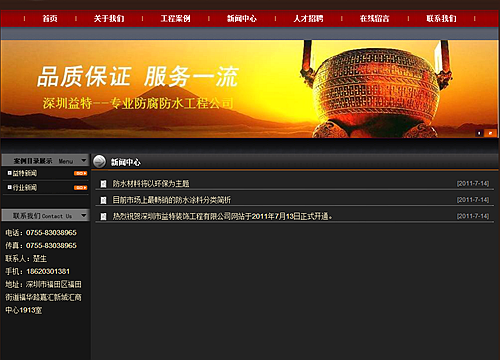Image resolution: width=500 pixels, height=360 pixels.
Task: Open 工程案例 in the navigation bar
Action: pyautogui.click(x=175, y=18)
